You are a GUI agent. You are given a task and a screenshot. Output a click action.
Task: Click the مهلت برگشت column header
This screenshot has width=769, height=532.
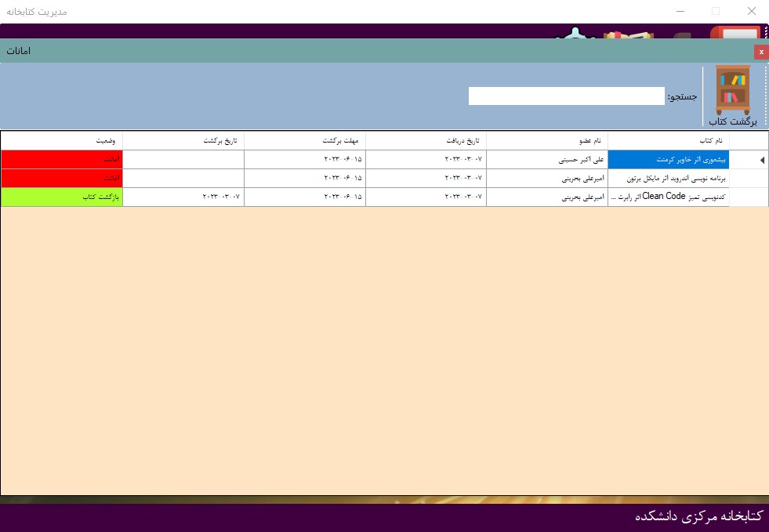point(304,140)
